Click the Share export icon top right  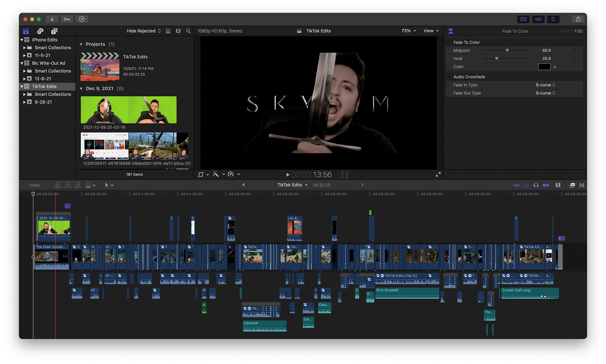(578, 19)
